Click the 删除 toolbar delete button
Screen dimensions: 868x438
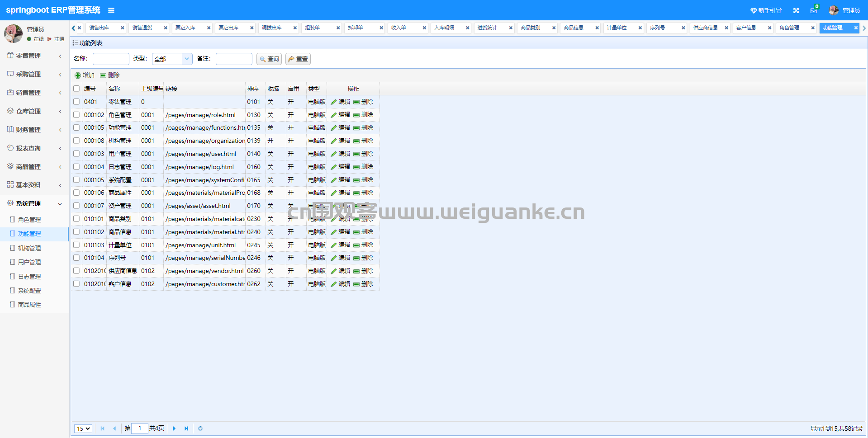[110, 75]
